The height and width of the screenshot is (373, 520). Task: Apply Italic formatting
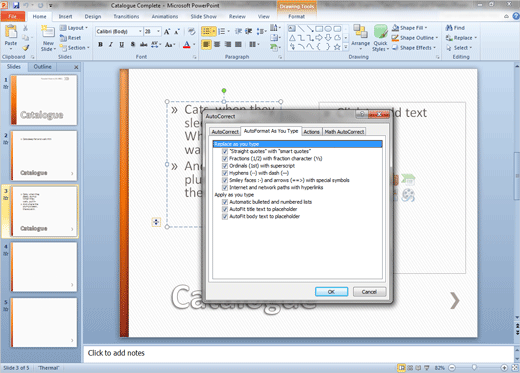point(111,44)
